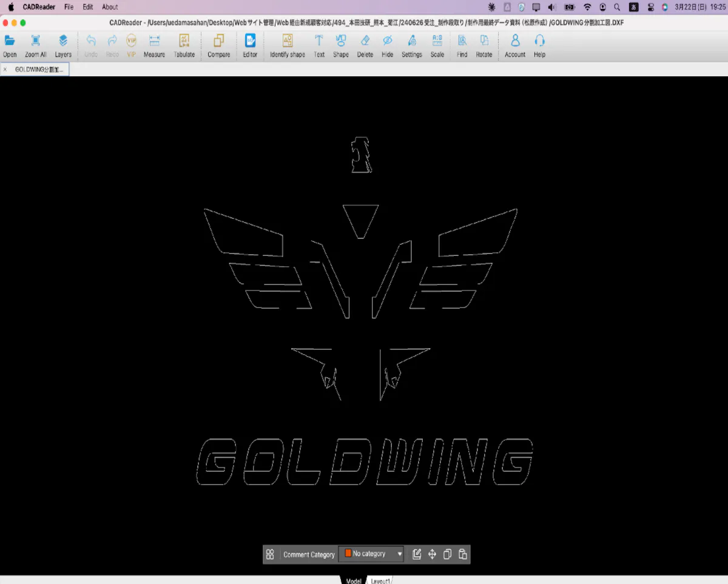Select the GOLDWING document tab

(39, 70)
